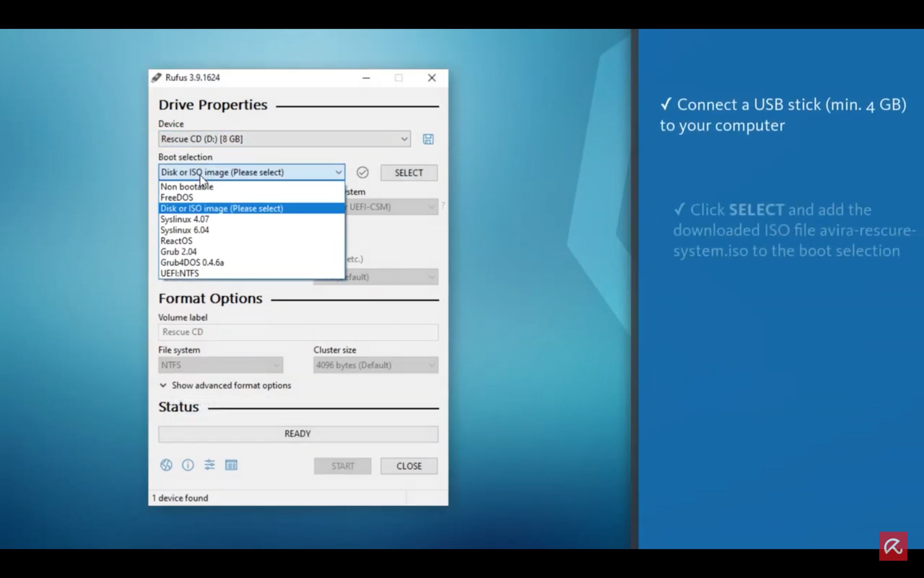Click the SELECT button
This screenshot has height=578, width=924.
point(408,173)
